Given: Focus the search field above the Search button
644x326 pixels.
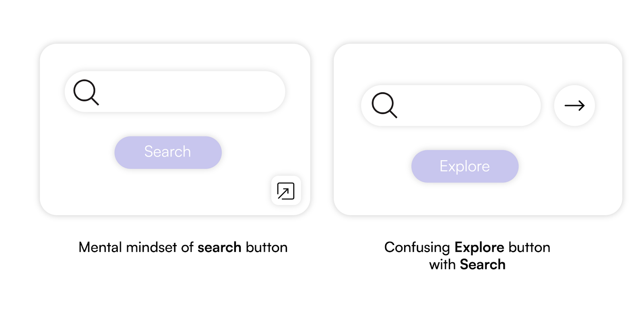Looking at the screenshot, I should [x=175, y=92].
